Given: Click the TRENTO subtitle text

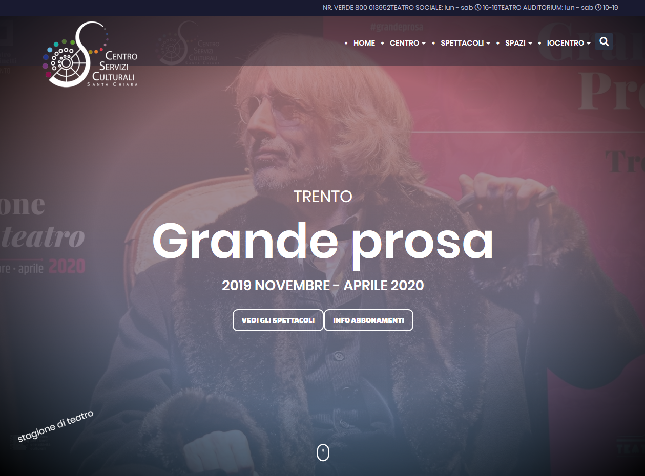Looking at the screenshot, I should 323,196.
